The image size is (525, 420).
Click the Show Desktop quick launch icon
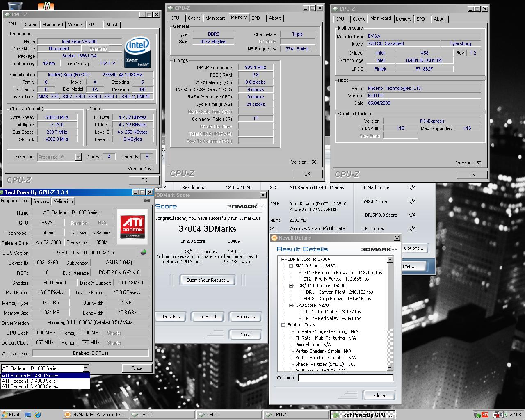28,415
